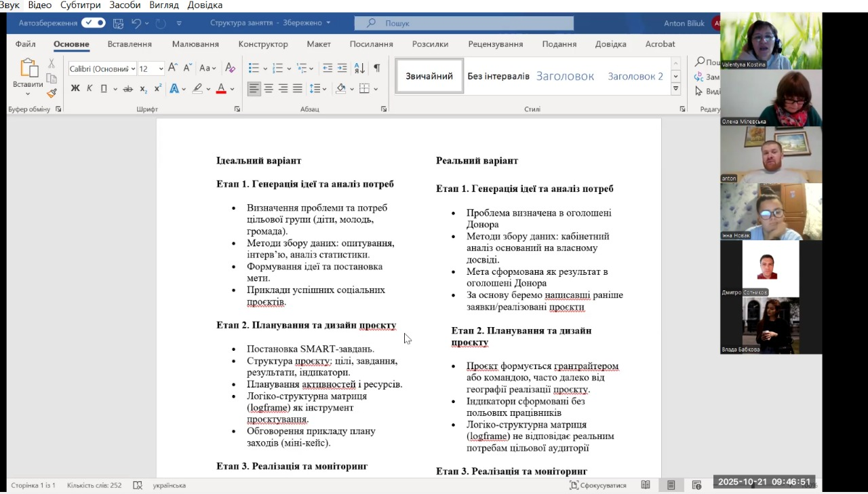The width and height of the screenshot is (868, 494).
Task: Open the font size dropdown
Action: pos(161,69)
